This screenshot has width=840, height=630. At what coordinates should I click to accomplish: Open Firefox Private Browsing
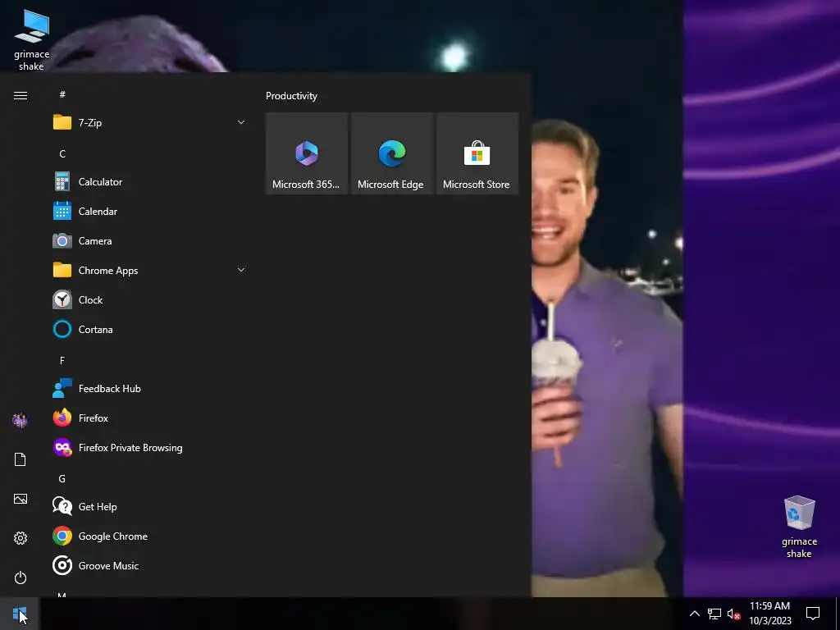[x=150, y=447]
